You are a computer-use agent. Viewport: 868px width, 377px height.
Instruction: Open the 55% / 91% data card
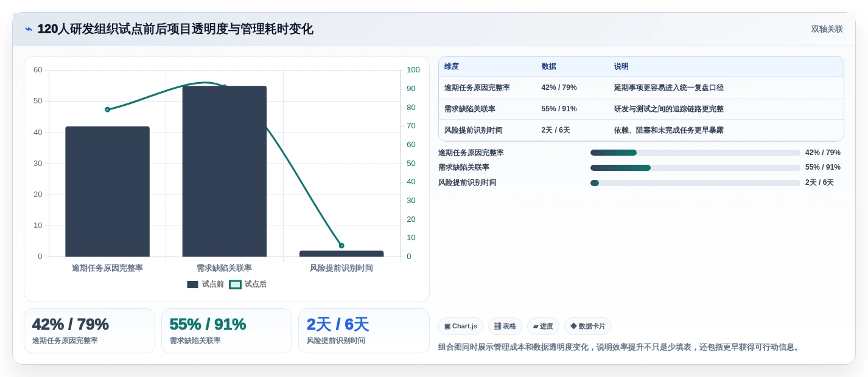point(226,331)
